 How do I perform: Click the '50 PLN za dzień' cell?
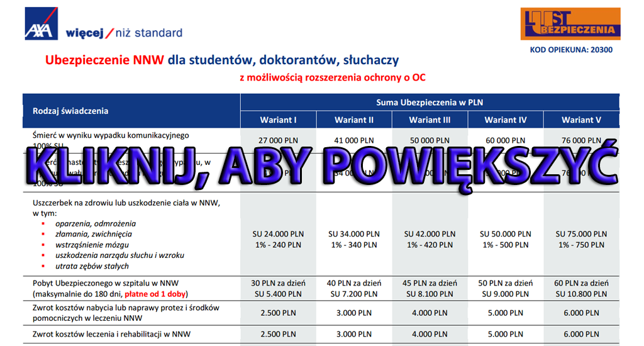pyautogui.click(x=506, y=283)
